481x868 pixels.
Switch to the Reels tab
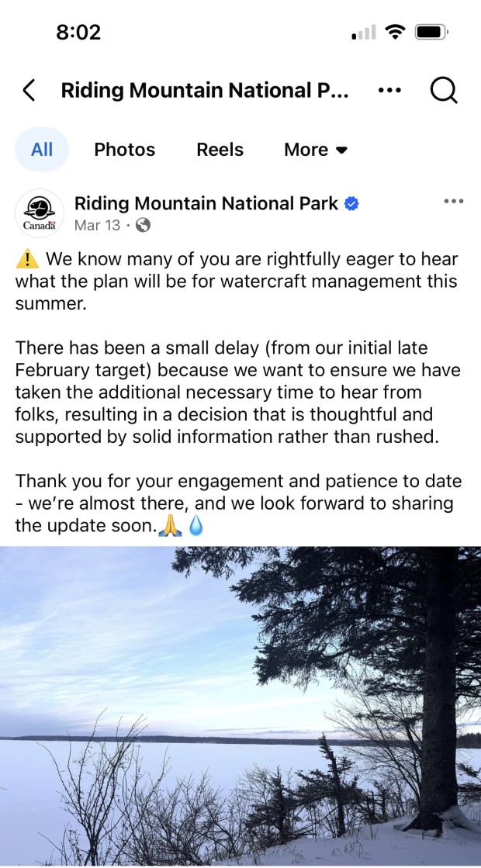(220, 150)
